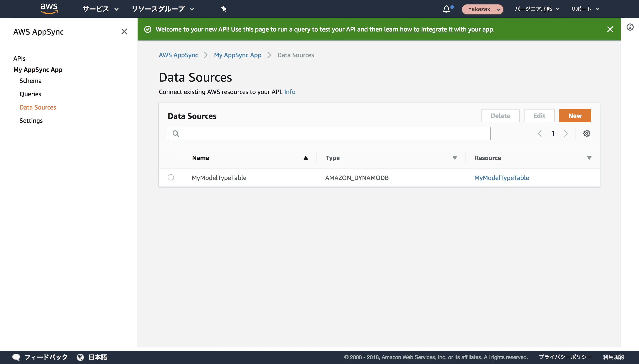Viewport: 639px width, 364px height.
Task: Click the AWS logo home icon
Action: [x=49, y=9]
